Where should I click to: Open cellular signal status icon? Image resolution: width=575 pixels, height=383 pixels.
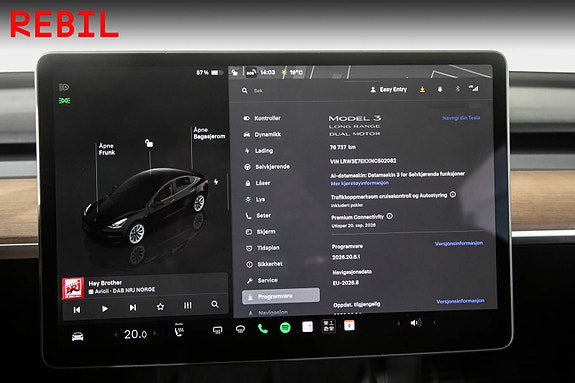(473, 88)
